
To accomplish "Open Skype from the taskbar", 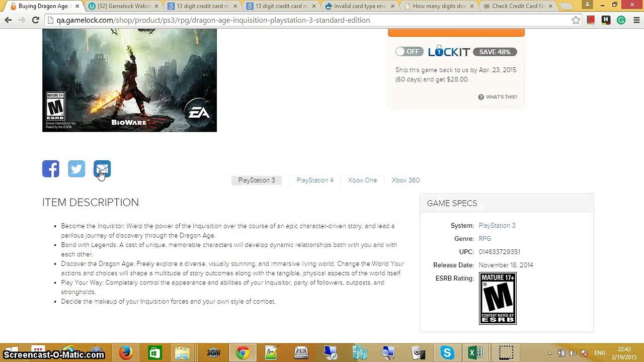I will tap(447, 352).
